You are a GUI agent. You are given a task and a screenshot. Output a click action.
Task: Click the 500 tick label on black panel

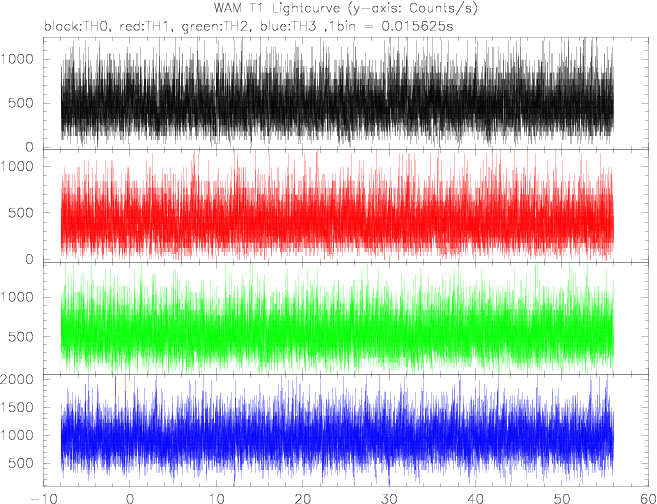[21, 103]
